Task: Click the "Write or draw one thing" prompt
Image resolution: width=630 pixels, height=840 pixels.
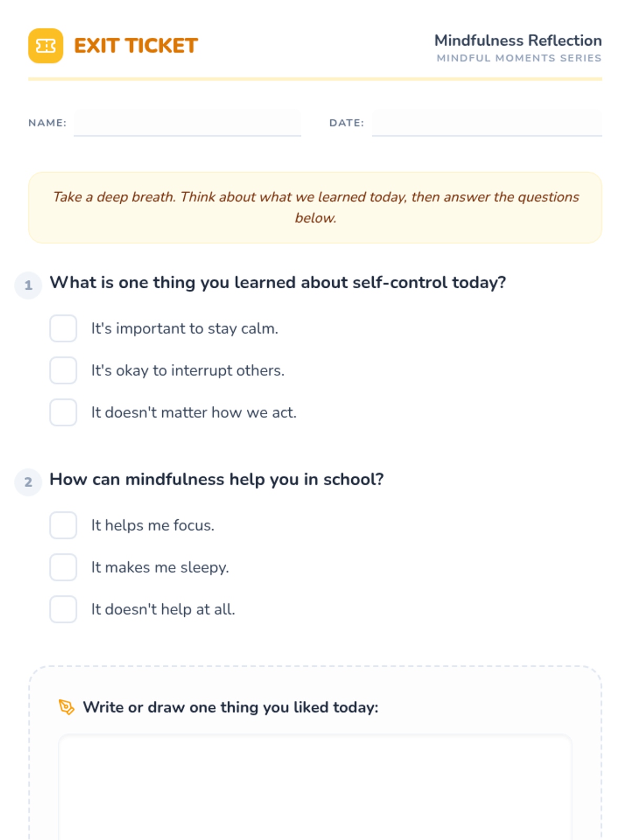Action: pos(230,707)
